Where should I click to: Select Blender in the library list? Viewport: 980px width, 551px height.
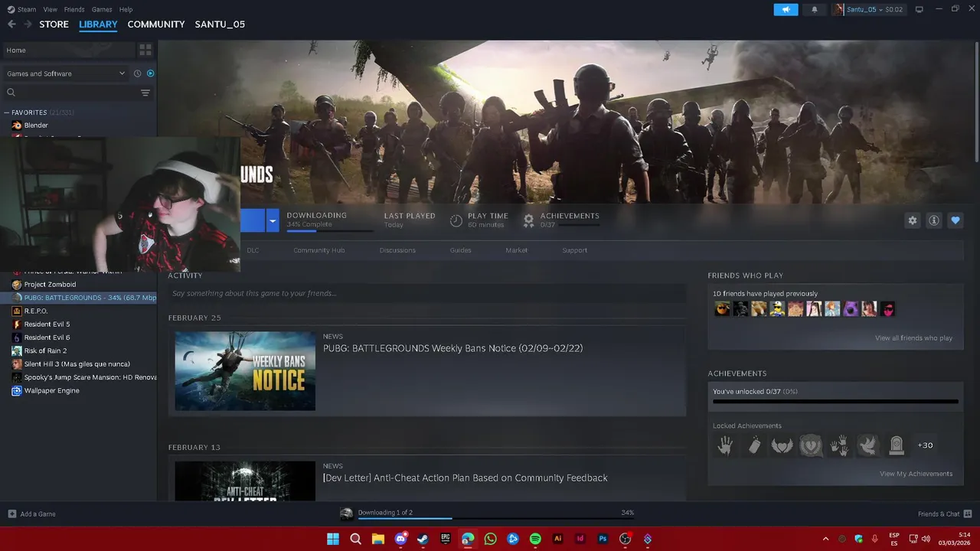coord(36,126)
